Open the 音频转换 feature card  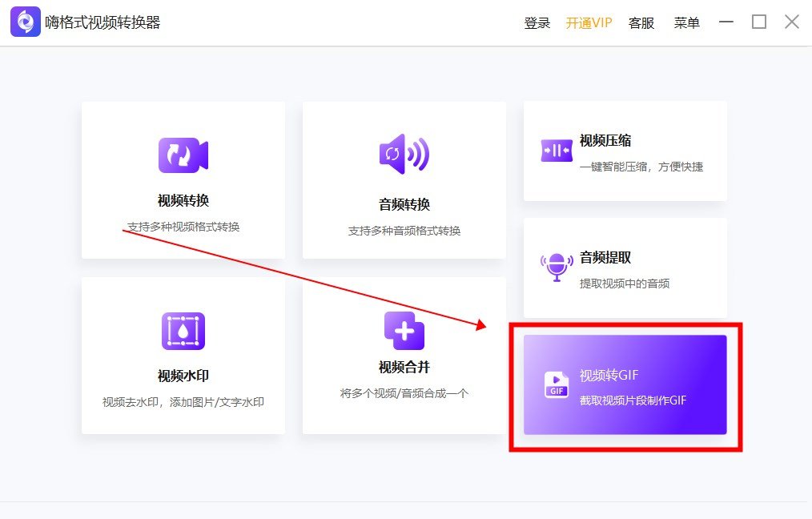pyautogui.click(x=404, y=179)
